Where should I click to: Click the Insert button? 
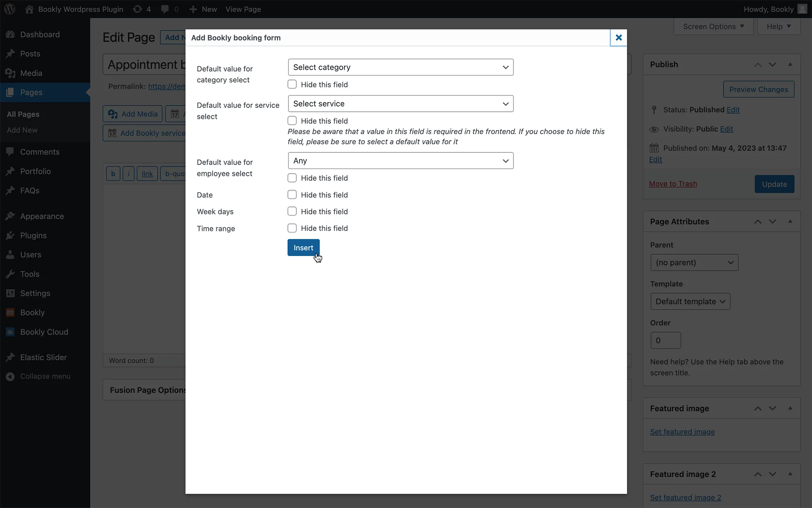(x=303, y=247)
